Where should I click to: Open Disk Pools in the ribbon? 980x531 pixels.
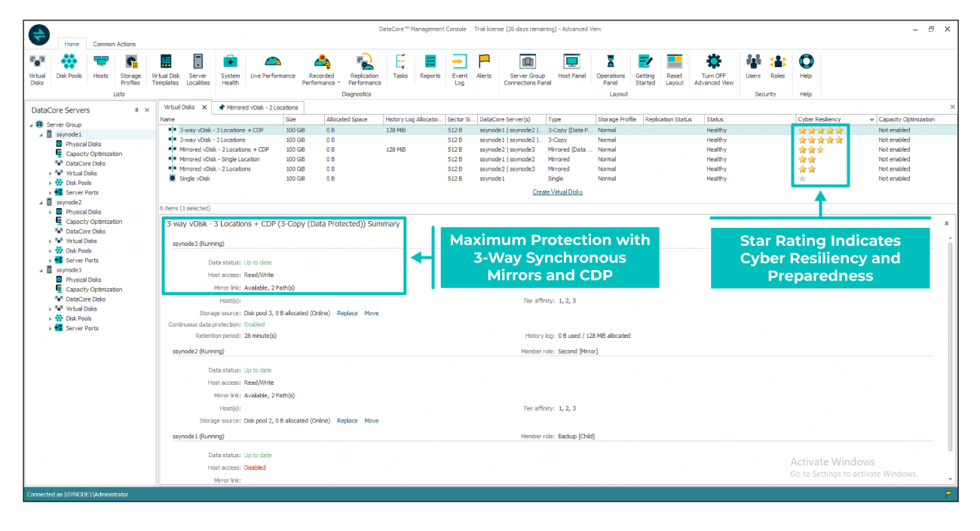[x=69, y=66]
